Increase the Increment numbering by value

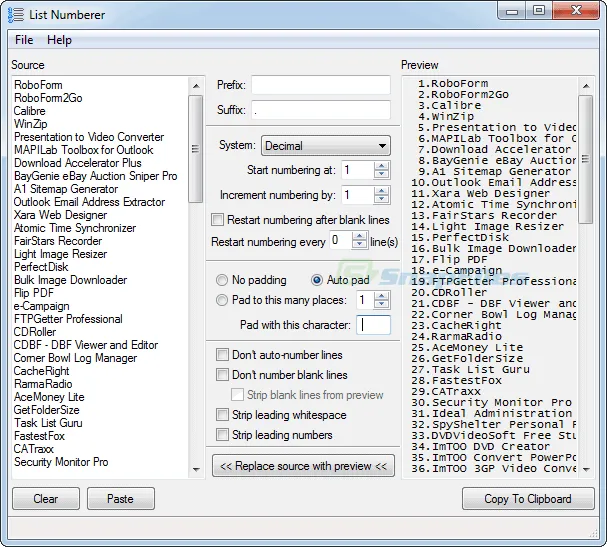(382, 191)
